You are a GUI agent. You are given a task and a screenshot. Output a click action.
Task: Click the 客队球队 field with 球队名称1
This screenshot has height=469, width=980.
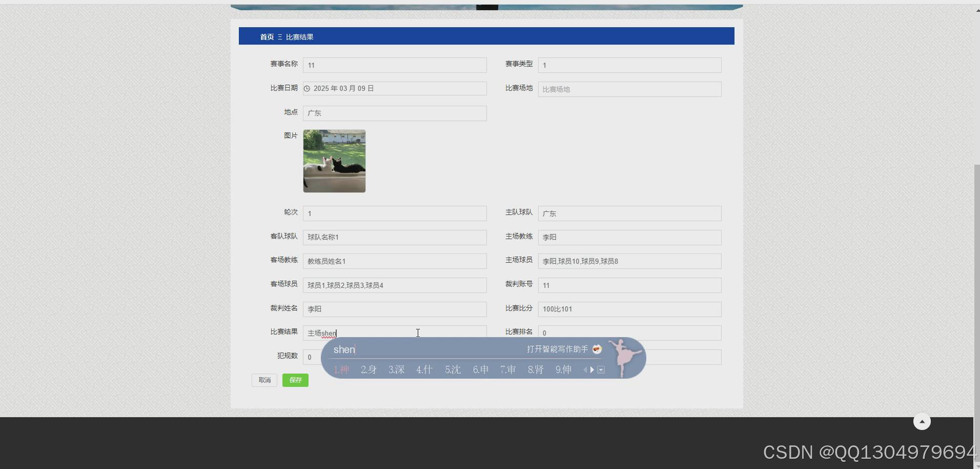pos(395,237)
